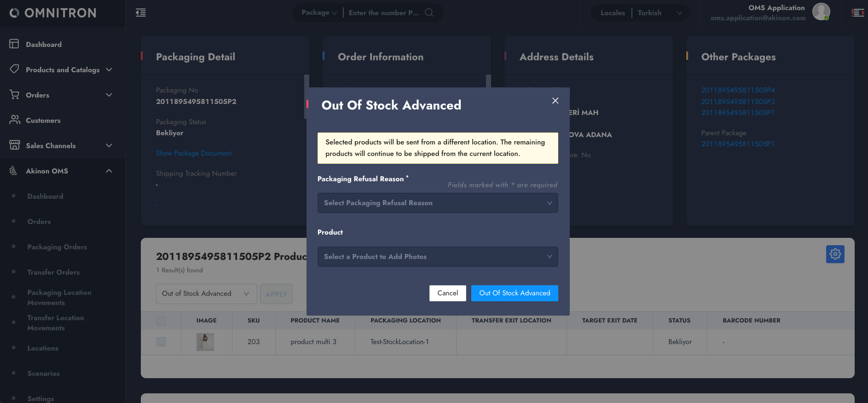This screenshot has width=868, height=403.
Task: Click the Orders cart icon
Action: click(15, 95)
